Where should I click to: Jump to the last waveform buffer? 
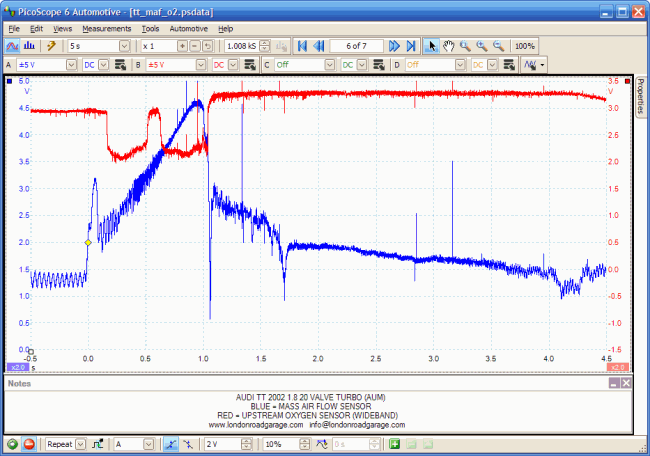tap(411, 46)
